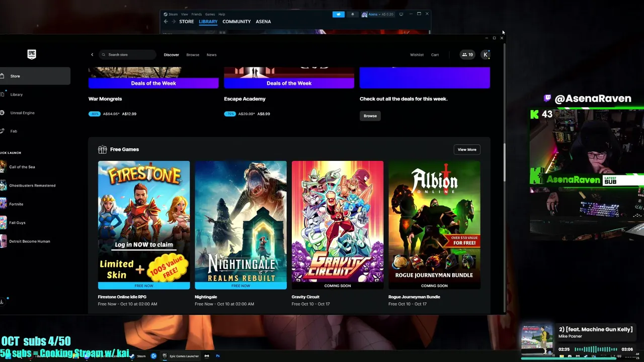This screenshot has height=362, width=644.
Task: Go to COMMUNITY tab in Steam window
Action: click(236, 22)
